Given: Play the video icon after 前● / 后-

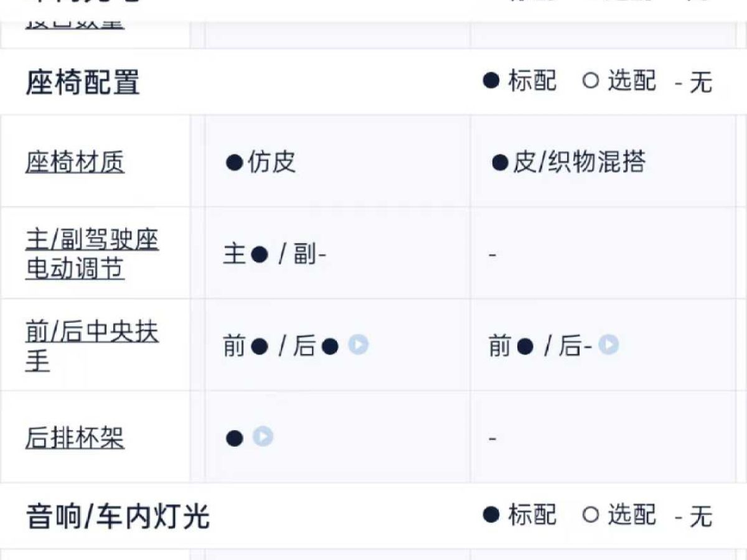Looking at the screenshot, I should [x=609, y=344].
